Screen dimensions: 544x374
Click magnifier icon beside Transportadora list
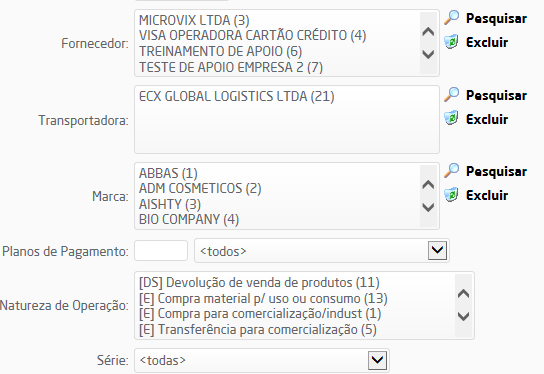click(x=452, y=95)
